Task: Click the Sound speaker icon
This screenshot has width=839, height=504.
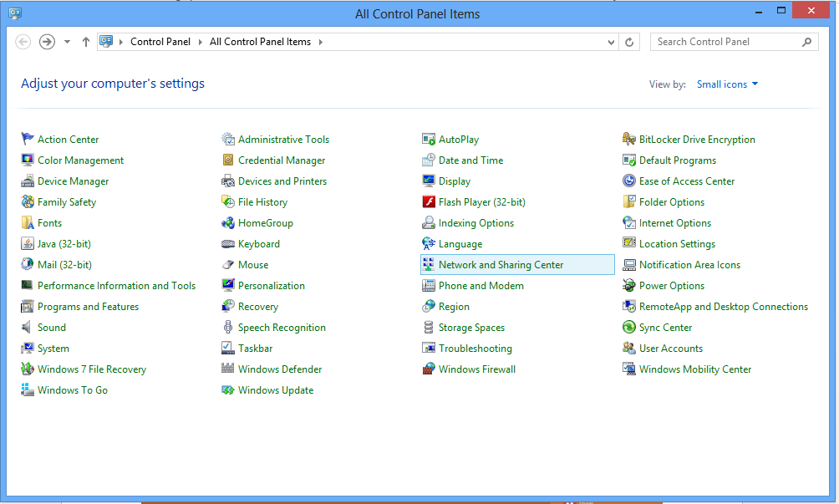Action: pos(28,327)
